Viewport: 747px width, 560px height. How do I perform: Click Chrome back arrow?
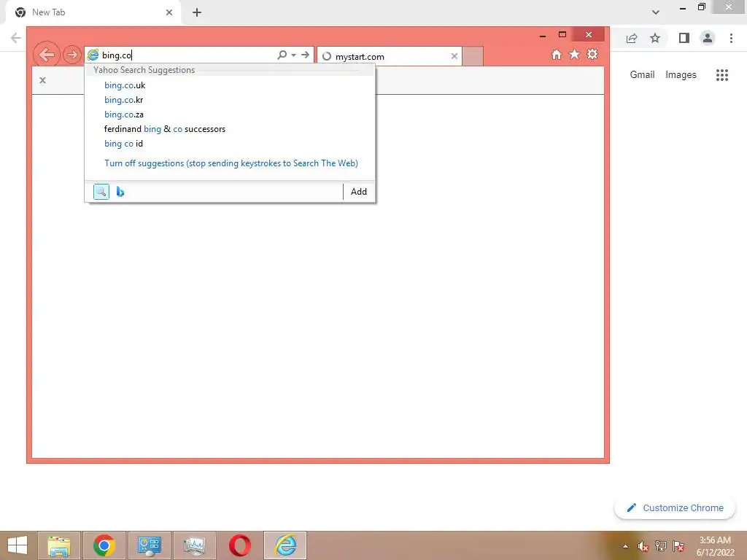pos(16,38)
